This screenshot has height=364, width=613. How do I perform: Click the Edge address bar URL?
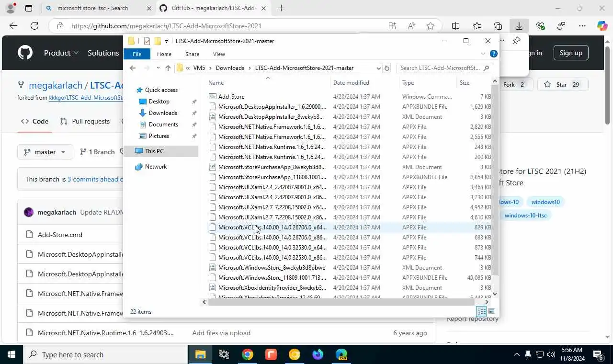click(166, 26)
